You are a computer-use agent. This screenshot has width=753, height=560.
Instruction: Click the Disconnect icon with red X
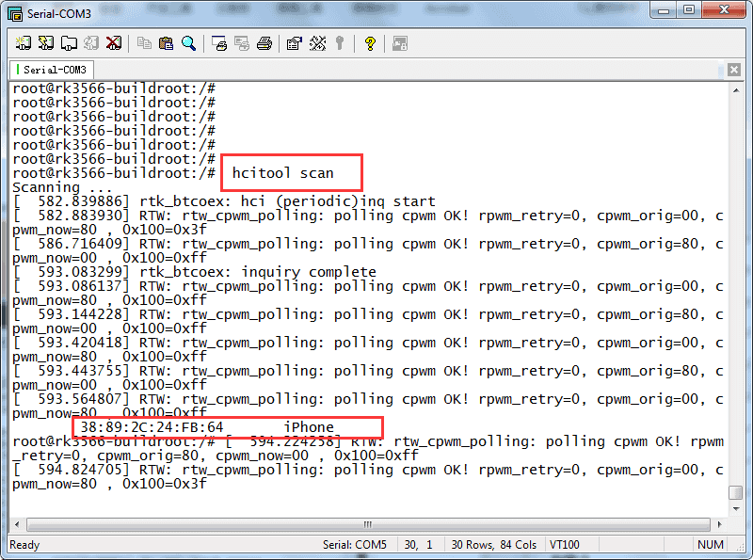pos(114,43)
